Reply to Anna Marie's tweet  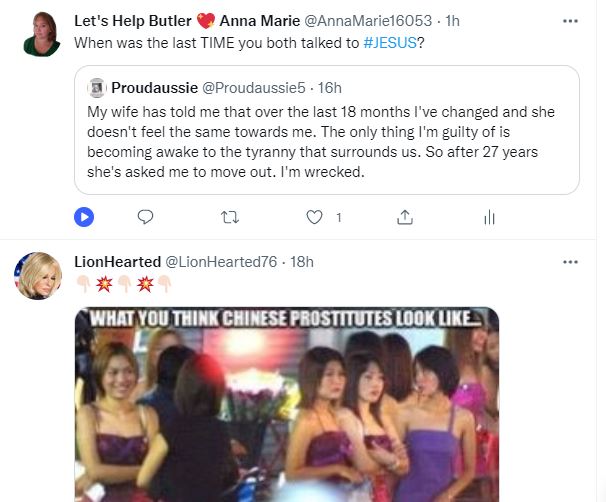(145, 216)
